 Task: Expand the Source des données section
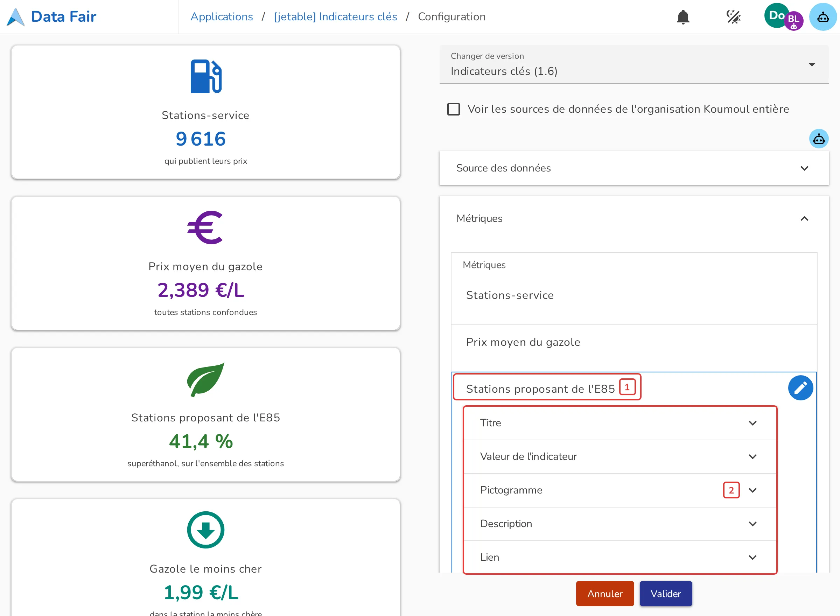click(633, 168)
